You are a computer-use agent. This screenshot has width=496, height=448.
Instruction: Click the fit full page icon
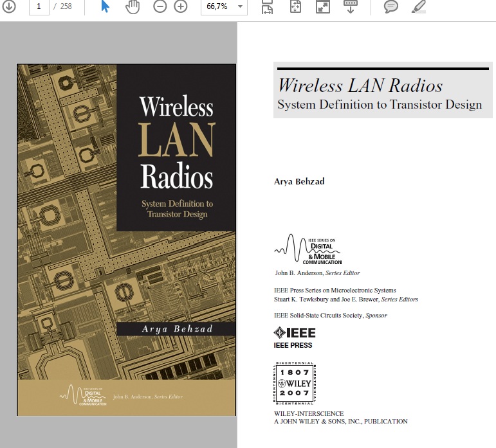pos(295,6)
